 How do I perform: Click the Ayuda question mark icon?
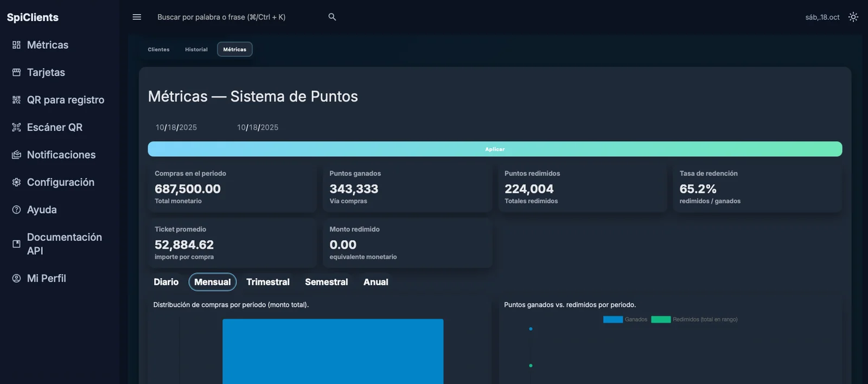click(x=16, y=210)
